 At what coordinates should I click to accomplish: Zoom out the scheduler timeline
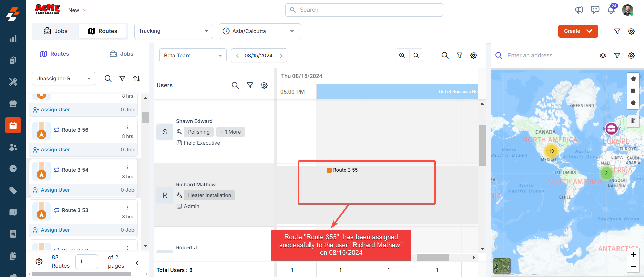coord(416,55)
